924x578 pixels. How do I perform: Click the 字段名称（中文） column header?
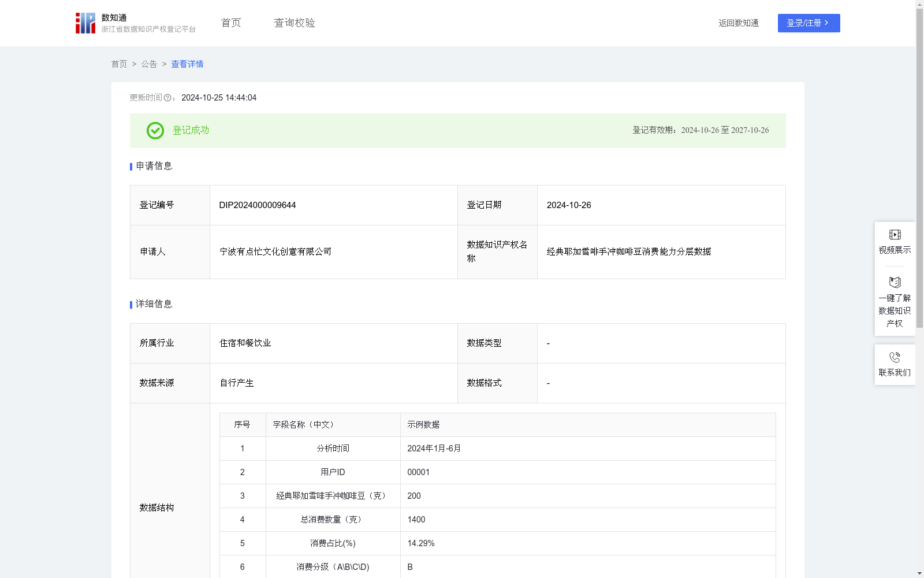pyautogui.click(x=305, y=425)
